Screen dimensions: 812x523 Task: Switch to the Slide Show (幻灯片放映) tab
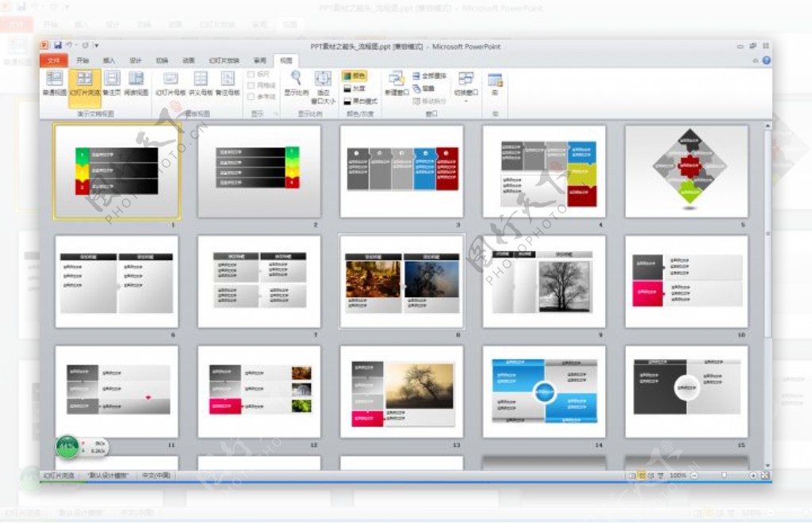pos(224,60)
